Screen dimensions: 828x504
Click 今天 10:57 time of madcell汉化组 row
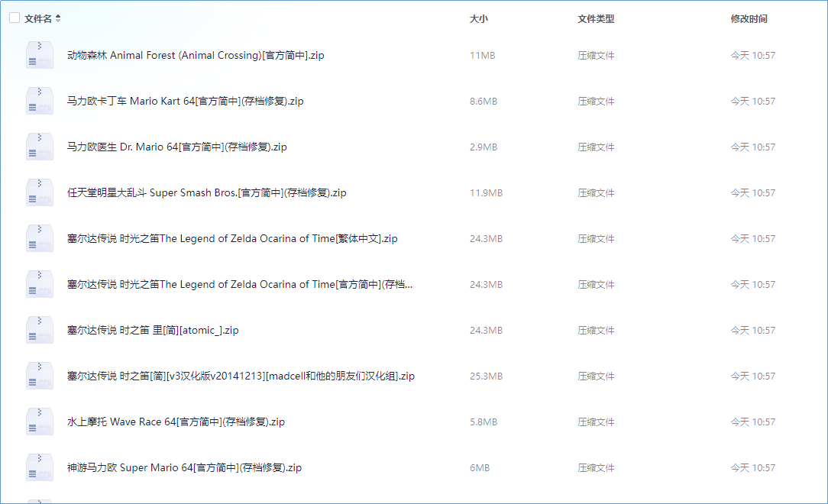pyautogui.click(x=753, y=376)
